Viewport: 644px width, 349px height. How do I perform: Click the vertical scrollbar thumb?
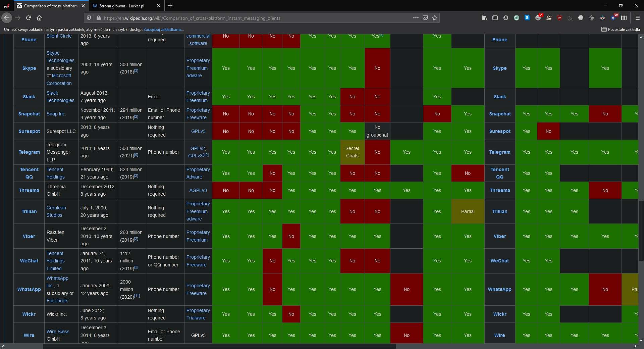(x=641, y=231)
